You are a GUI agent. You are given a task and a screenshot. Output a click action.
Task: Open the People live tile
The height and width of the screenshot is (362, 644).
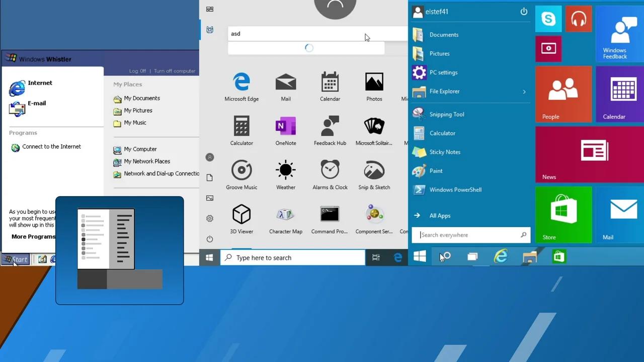pyautogui.click(x=563, y=94)
